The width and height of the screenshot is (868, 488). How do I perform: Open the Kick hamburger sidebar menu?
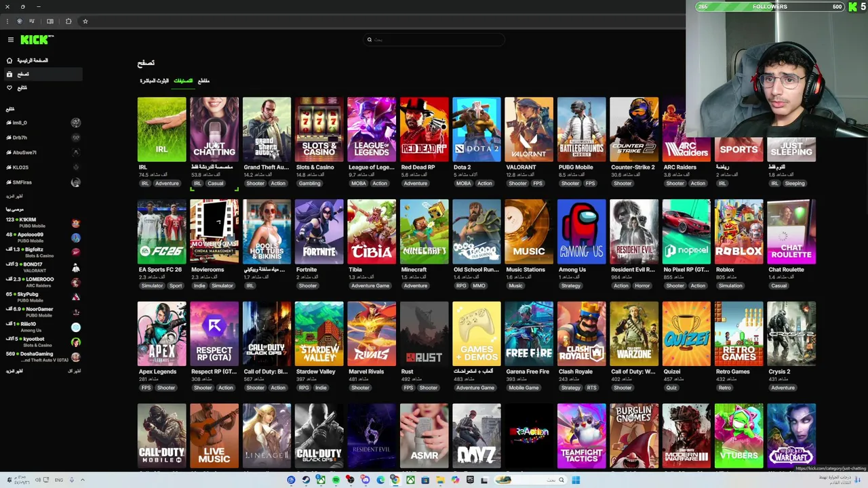click(x=10, y=40)
